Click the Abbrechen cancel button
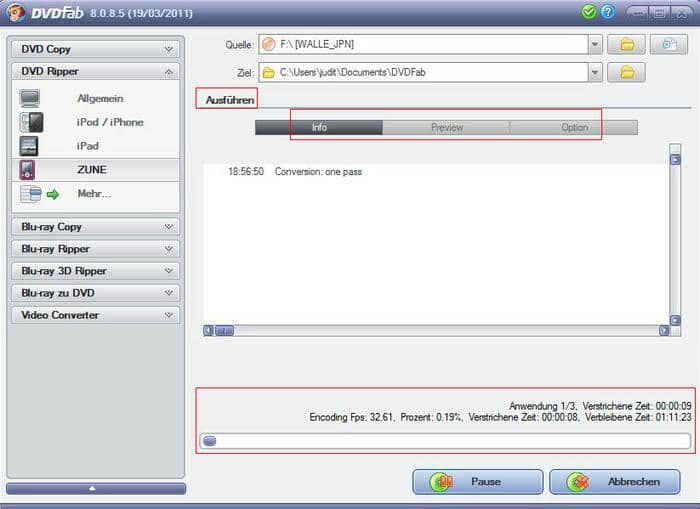Screen dimensions: 700x509 (x=615, y=482)
